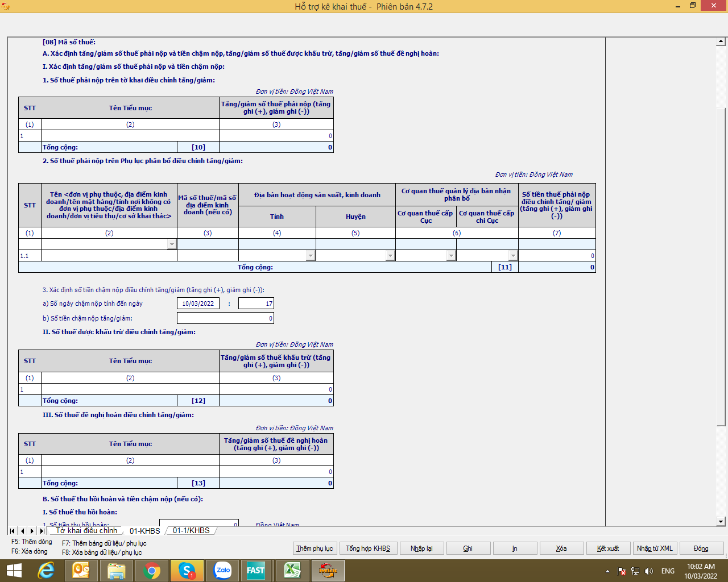Viewport: 728px width, 582px height.
Task: Jump to last sheet with navigation arrow
Action: click(x=42, y=531)
